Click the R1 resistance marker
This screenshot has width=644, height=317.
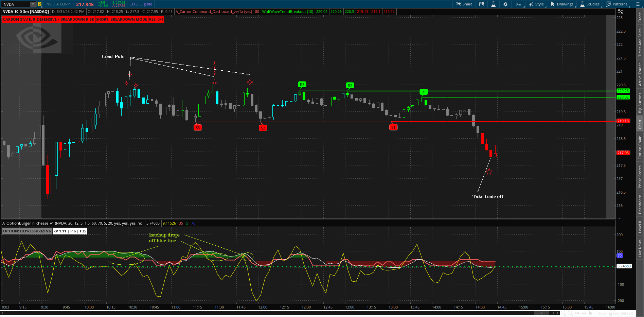(x=424, y=92)
